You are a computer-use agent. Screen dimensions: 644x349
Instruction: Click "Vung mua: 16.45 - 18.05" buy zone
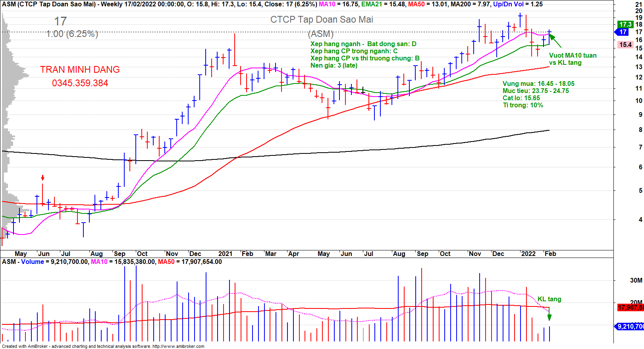pyautogui.click(x=538, y=83)
